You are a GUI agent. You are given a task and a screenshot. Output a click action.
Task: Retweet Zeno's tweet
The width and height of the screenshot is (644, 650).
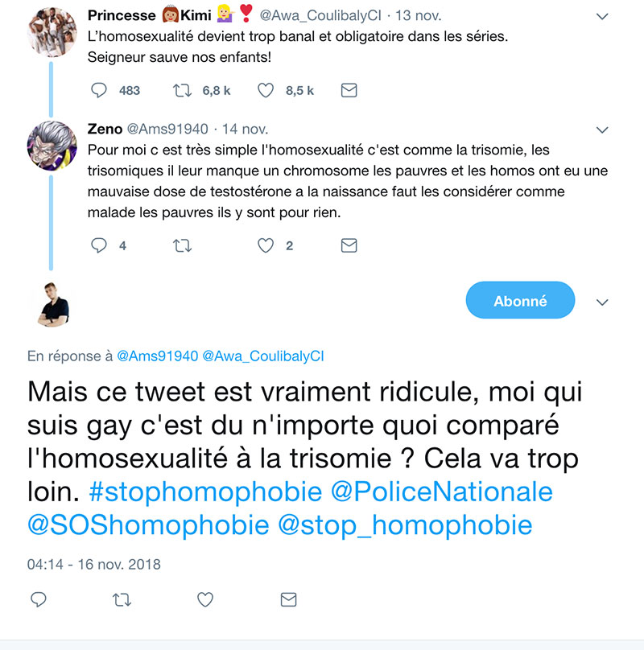183,245
